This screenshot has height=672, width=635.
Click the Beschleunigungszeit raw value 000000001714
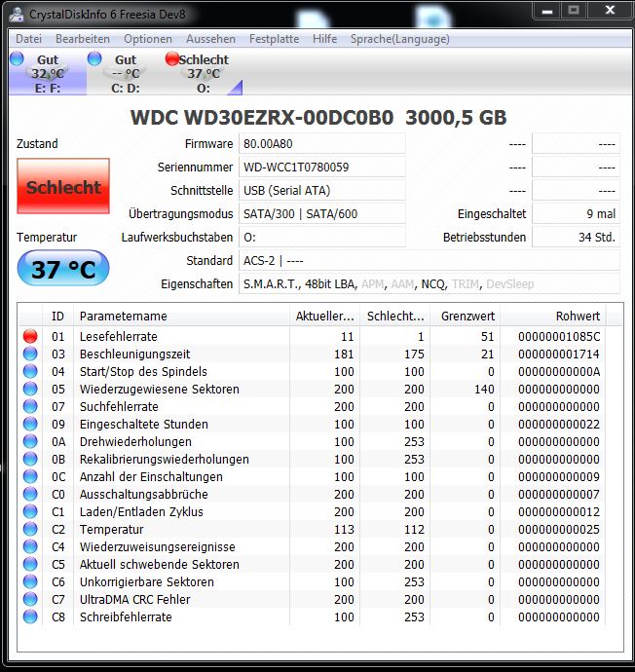tap(559, 354)
